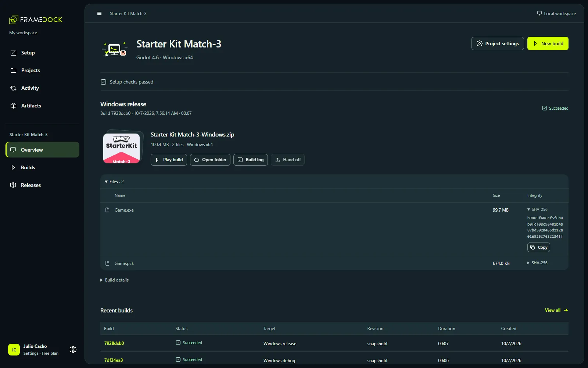588x368 pixels.
Task: Open the Activity section
Action: coord(42,88)
